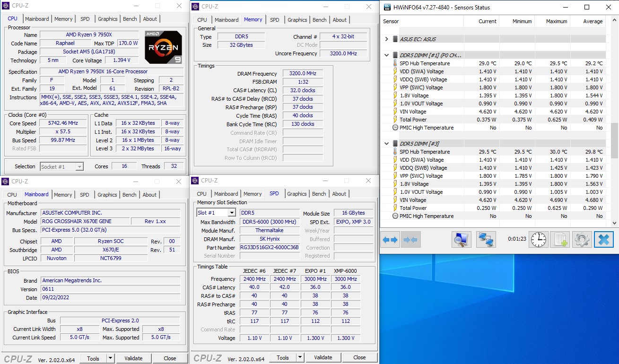This screenshot has height=364, width=619.
Task: Click lightning icon of DIMM #1 Total Power row
Action: pos(395,120)
